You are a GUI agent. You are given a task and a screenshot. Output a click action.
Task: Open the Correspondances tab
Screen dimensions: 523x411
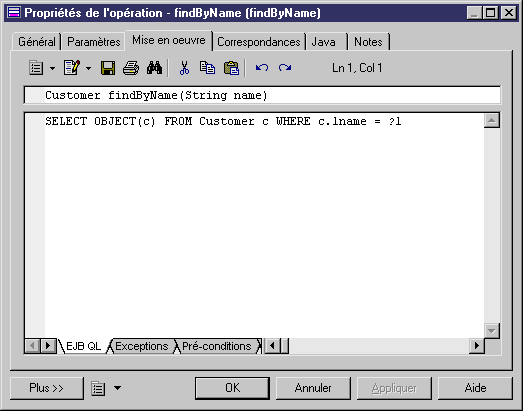(258, 42)
